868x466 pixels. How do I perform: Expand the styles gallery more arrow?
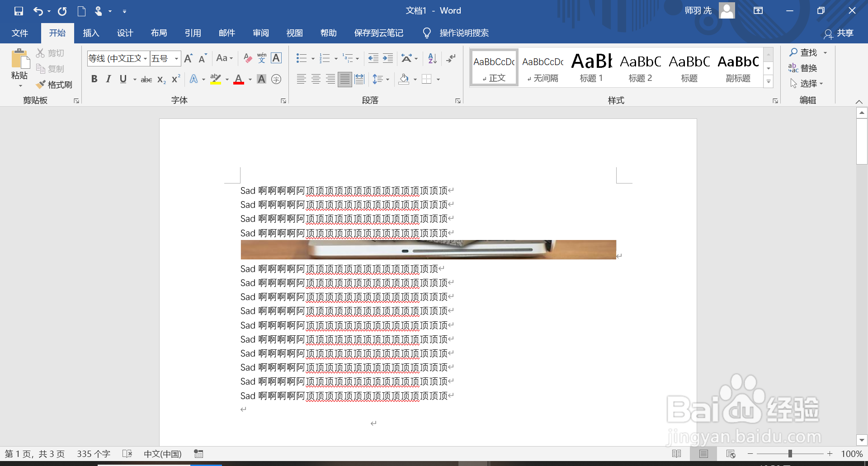769,82
